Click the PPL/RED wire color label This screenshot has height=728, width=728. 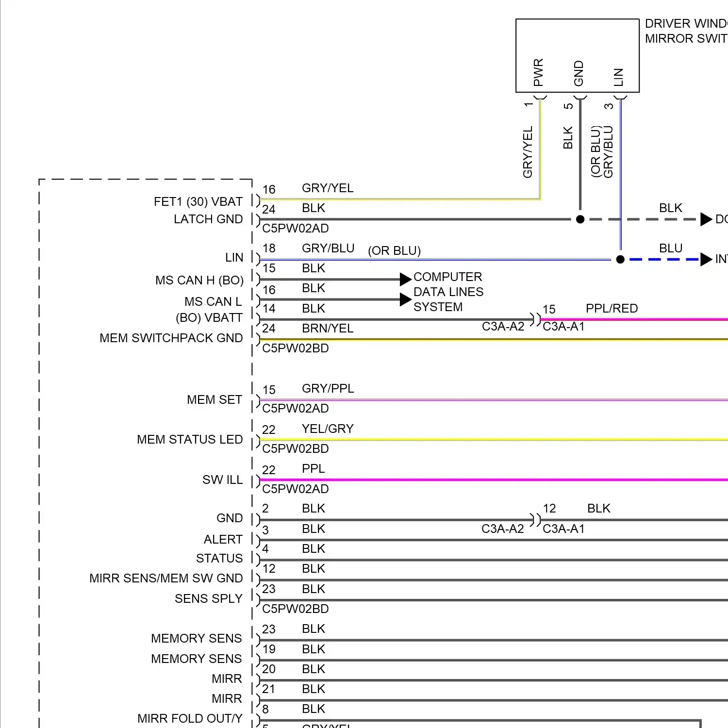(x=612, y=308)
